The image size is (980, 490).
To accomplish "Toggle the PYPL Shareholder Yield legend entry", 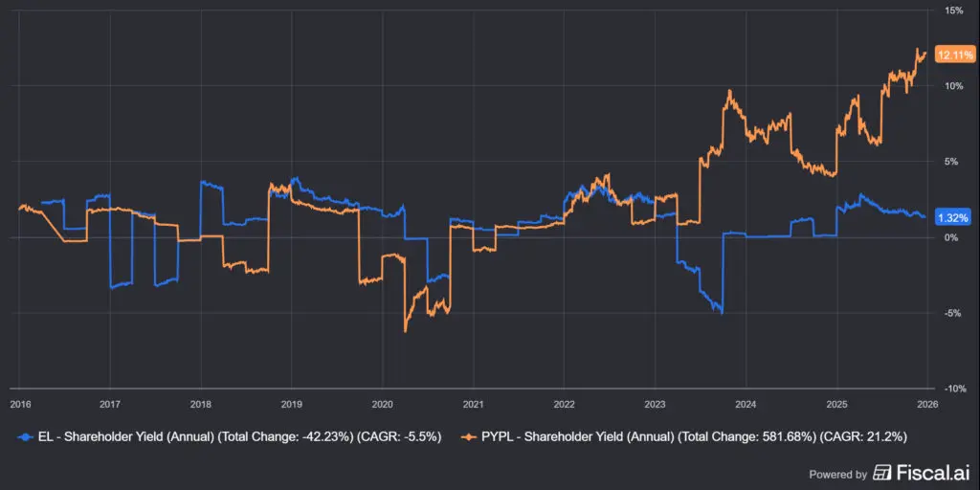I will pyautogui.click(x=689, y=436).
